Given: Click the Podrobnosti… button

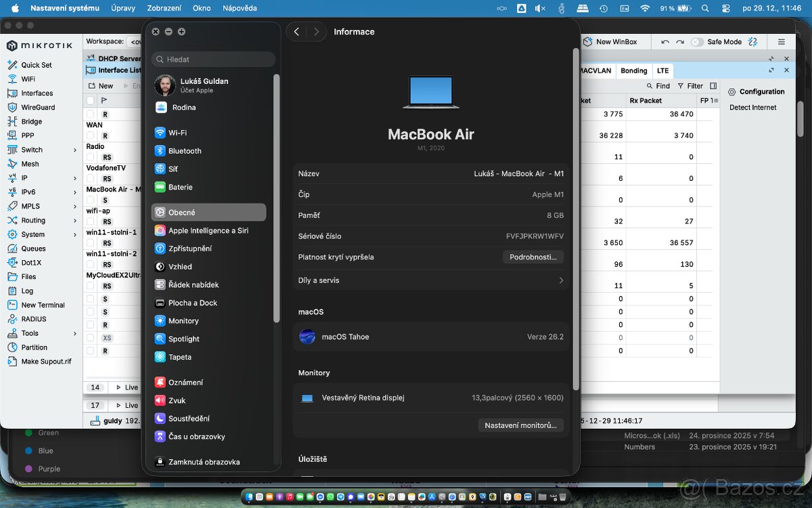Looking at the screenshot, I should 533,257.
